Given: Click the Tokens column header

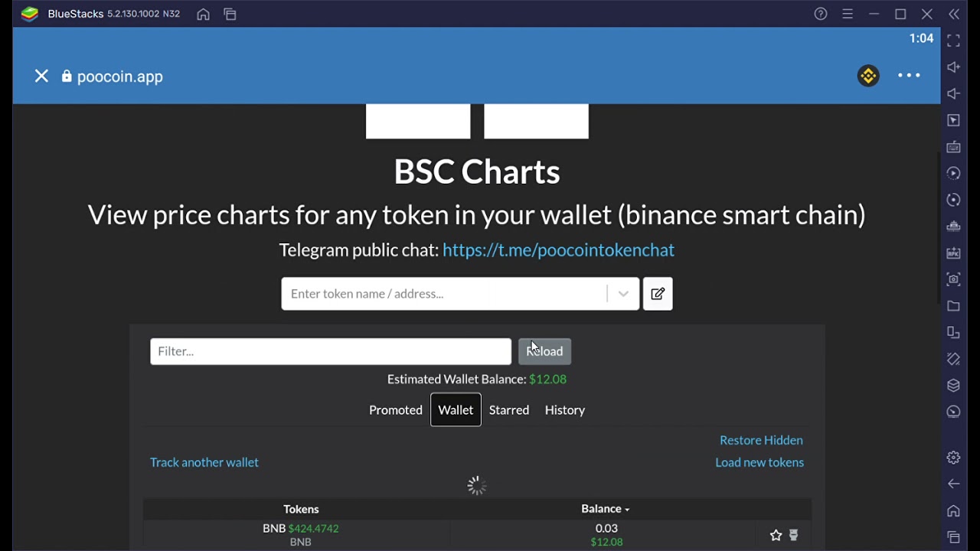Looking at the screenshot, I should [x=301, y=509].
